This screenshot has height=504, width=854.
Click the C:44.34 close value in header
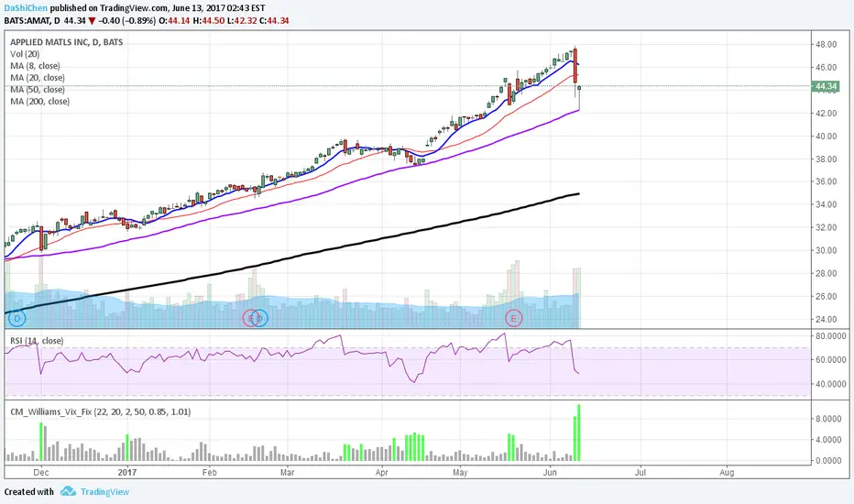click(x=274, y=21)
